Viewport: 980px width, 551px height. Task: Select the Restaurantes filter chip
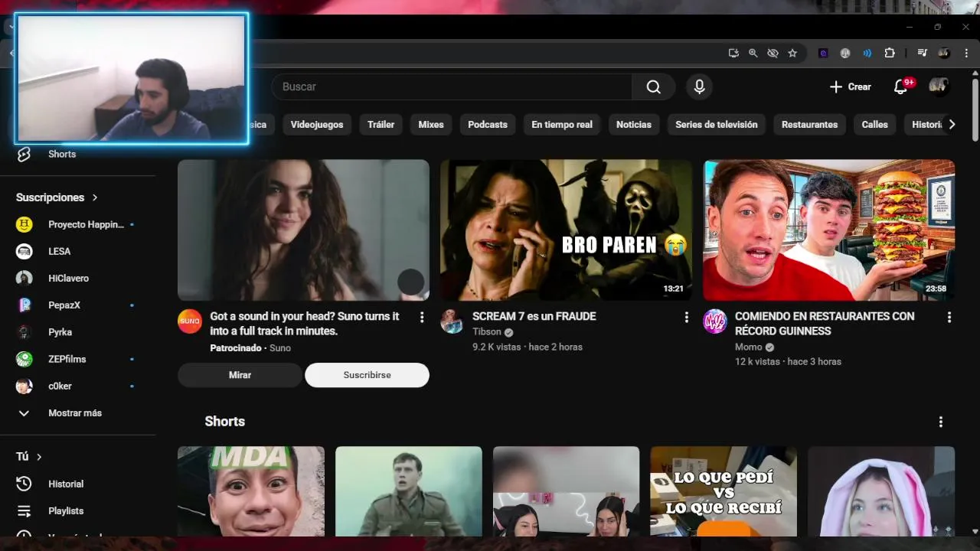pyautogui.click(x=809, y=124)
